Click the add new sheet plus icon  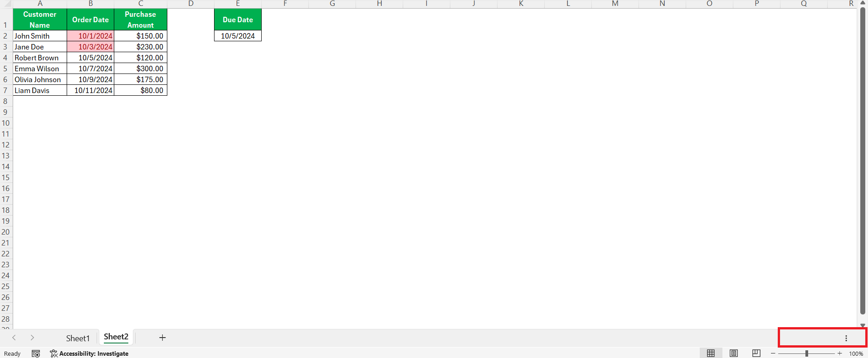[162, 338]
